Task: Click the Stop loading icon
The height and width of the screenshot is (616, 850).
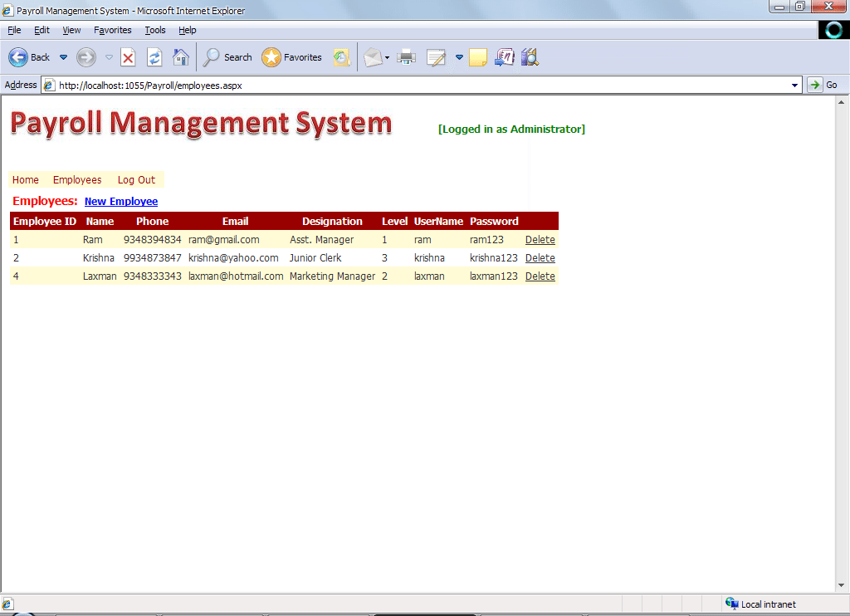Action: [x=128, y=57]
